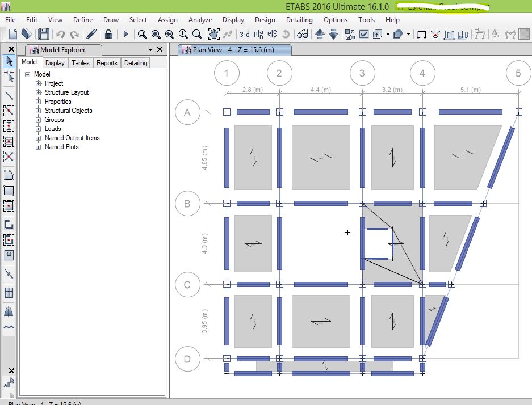Viewport: 532px width, 405px height.
Task: Select the Pointer tool in the left toolbar
Action: tap(9, 61)
